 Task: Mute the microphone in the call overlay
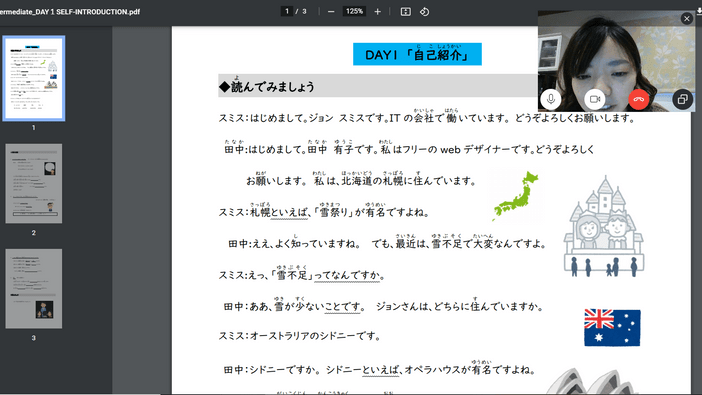551,99
